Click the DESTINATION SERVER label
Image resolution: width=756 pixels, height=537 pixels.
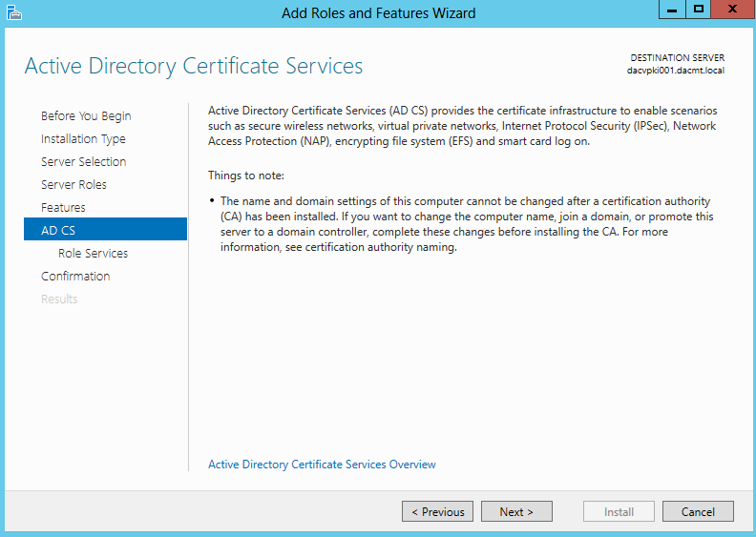click(x=678, y=58)
